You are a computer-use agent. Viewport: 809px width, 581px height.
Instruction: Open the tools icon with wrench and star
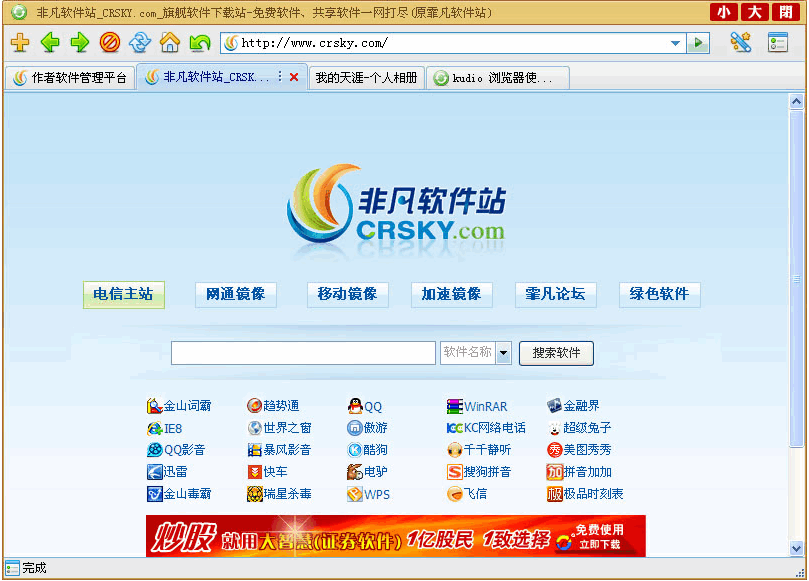tap(740, 42)
